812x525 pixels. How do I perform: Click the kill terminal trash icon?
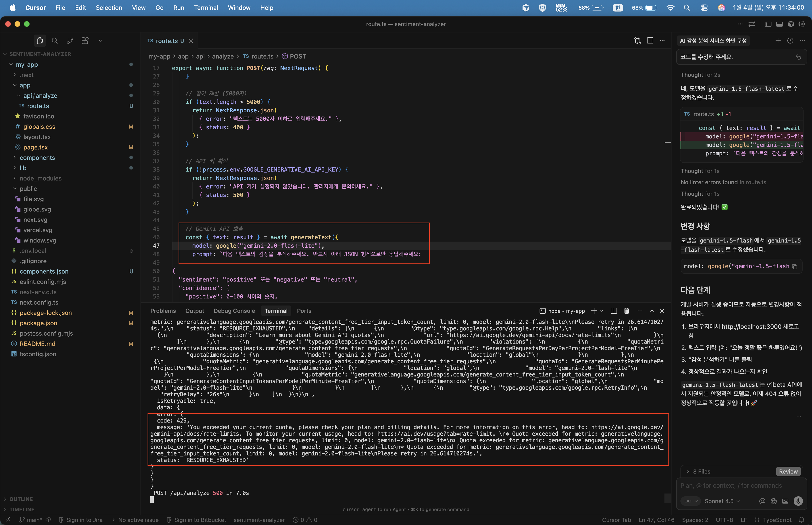pyautogui.click(x=626, y=311)
